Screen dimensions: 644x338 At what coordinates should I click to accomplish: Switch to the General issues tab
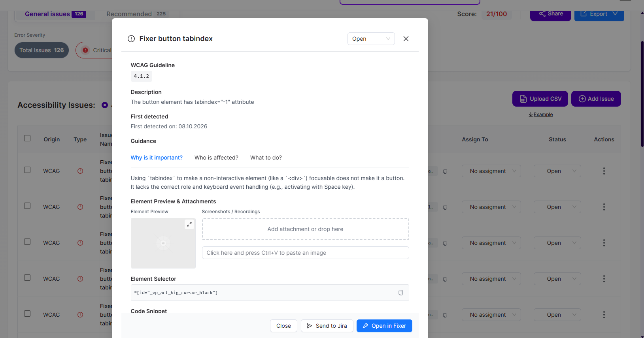coord(55,14)
